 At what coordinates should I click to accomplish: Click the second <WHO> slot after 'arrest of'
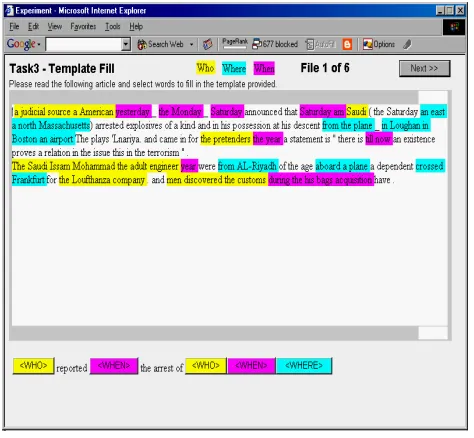(206, 366)
